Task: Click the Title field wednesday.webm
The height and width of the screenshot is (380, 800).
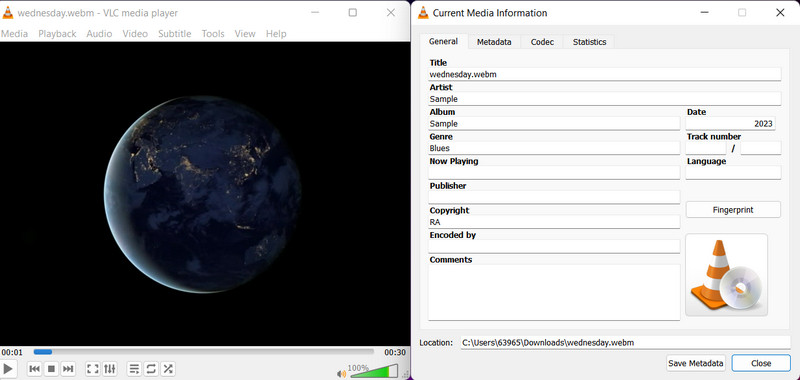Action: pyautogui.click(x=605, y=74)
